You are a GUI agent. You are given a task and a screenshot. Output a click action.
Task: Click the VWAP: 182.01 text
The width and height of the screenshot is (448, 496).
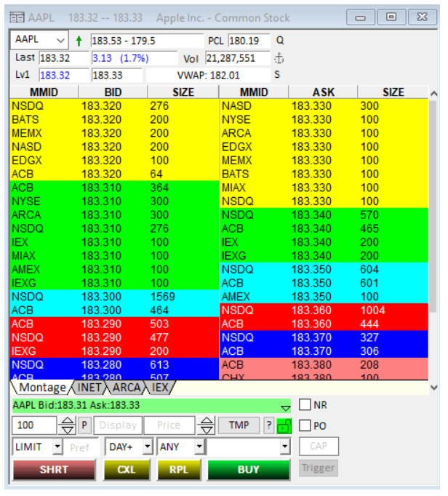(208, 76)
